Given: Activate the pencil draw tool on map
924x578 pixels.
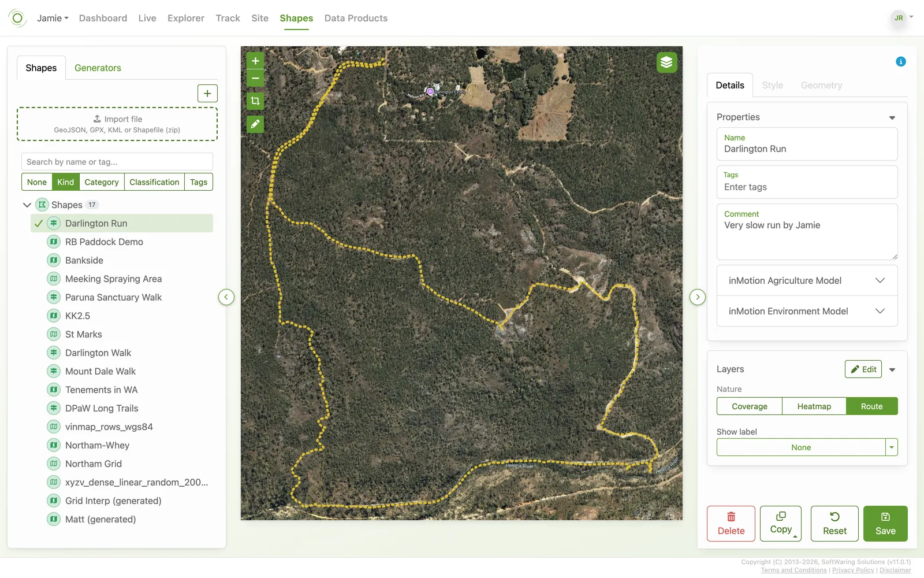Looking at the screenshot, I should point(255,124).
